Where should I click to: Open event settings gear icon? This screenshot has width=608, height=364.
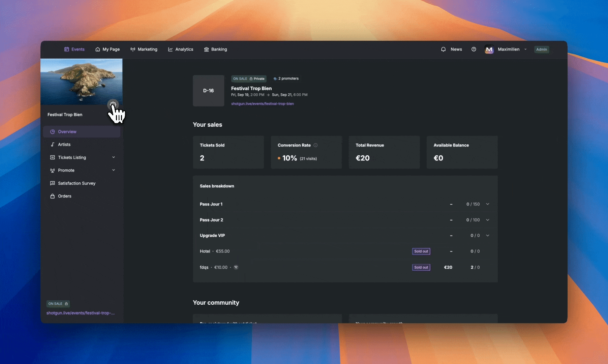pos(113,104)
